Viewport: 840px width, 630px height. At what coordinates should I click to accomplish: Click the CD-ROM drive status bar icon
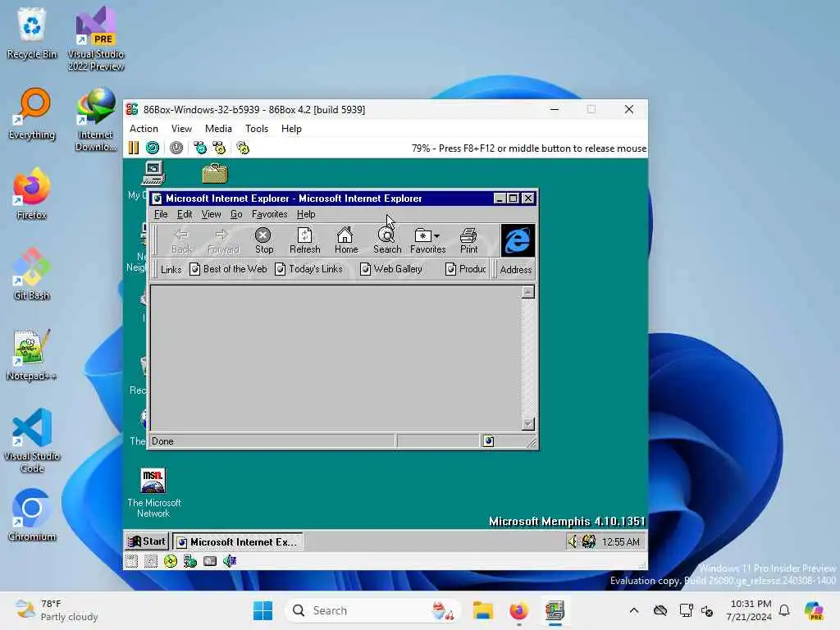point(171,561)
